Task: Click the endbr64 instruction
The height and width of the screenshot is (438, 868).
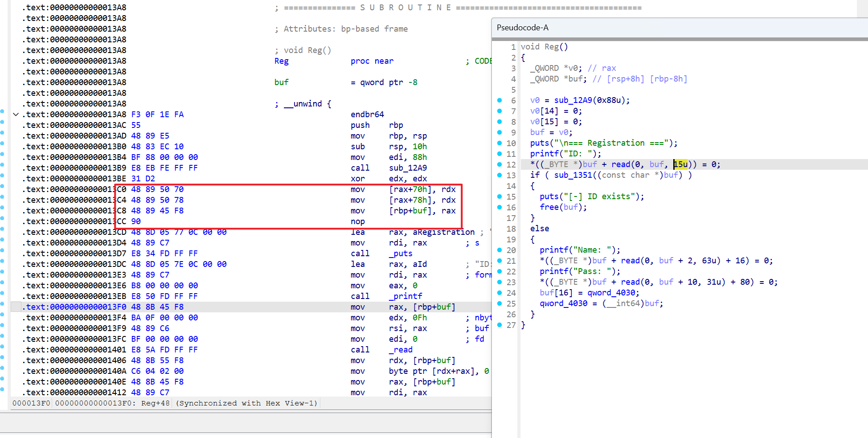Action: click(x=367, y=115)
